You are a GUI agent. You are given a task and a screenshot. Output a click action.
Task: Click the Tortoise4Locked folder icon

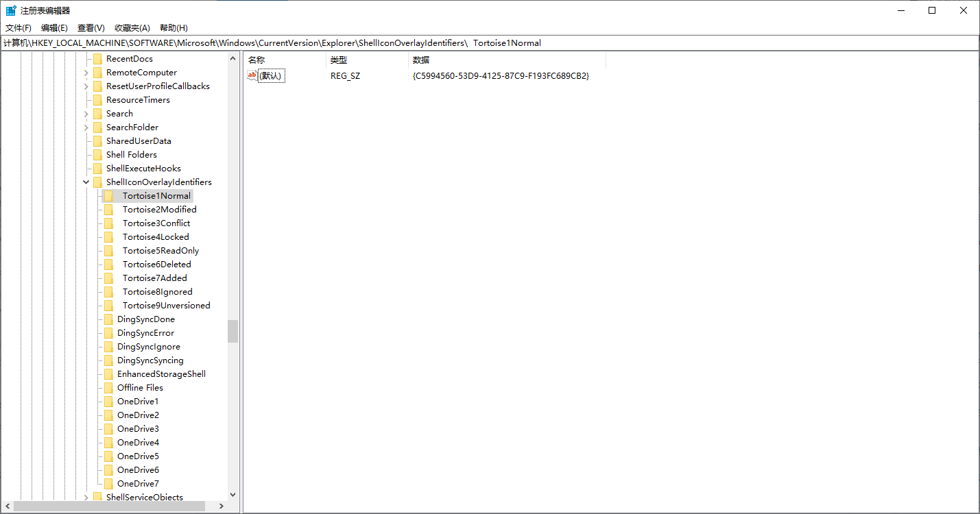click(108, 237)
